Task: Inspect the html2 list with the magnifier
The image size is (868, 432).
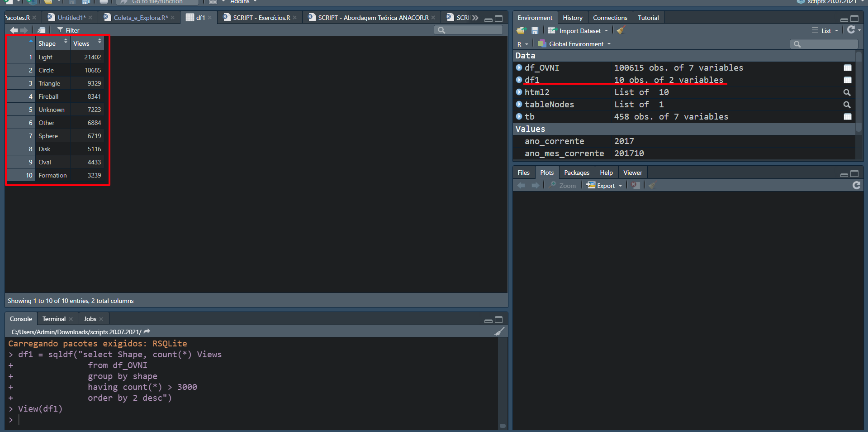Action: (847, 92)
